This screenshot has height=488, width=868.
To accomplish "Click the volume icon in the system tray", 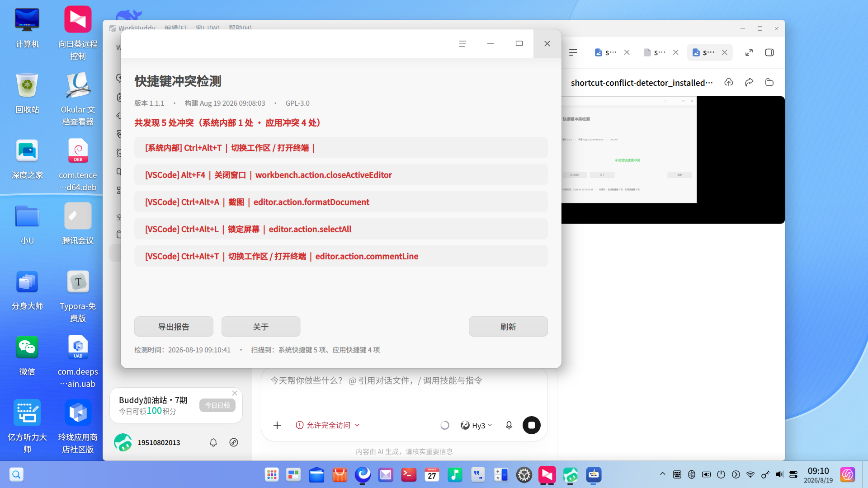I will click(779, 474).
